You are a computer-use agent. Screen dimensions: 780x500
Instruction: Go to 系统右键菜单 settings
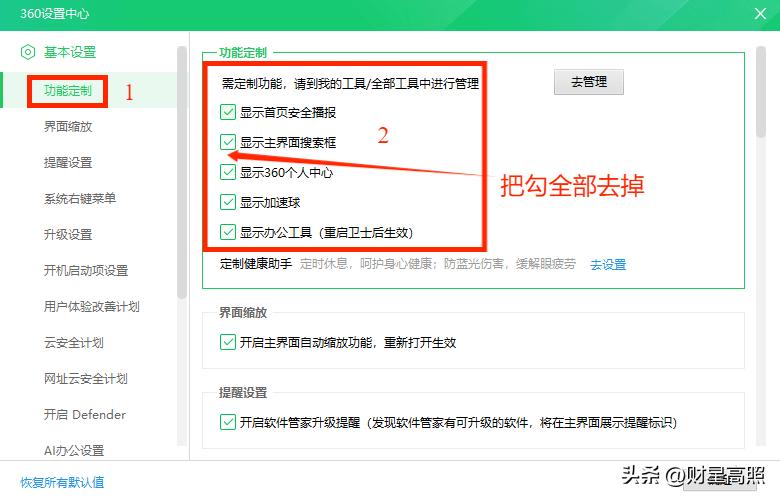(x=80, y=199)
